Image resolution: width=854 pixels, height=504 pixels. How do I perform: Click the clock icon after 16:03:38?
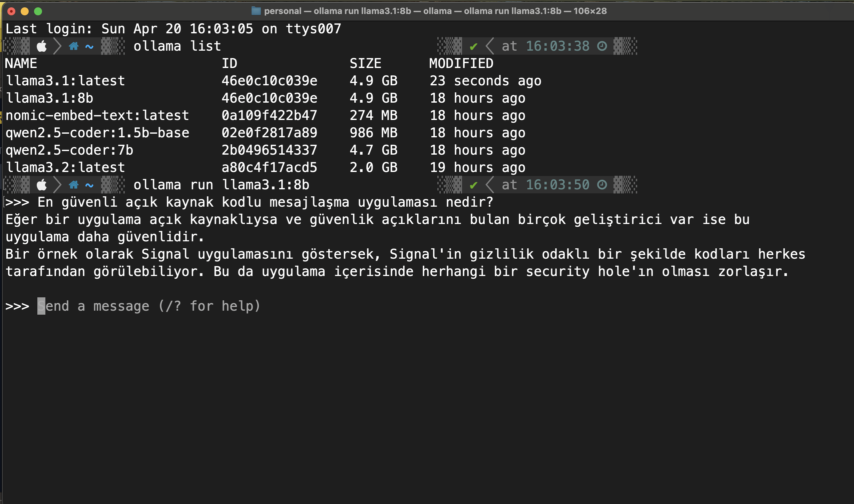602,46
